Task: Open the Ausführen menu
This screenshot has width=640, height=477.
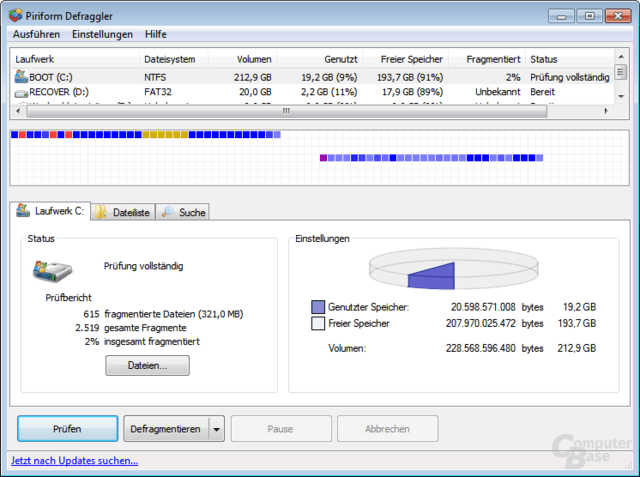Action: (x=36, y=34)
